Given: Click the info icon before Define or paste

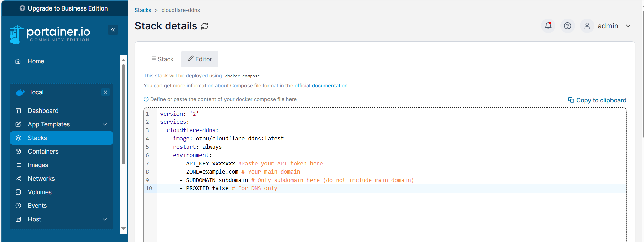Looking at the screenshot, I should pos(146,99).
